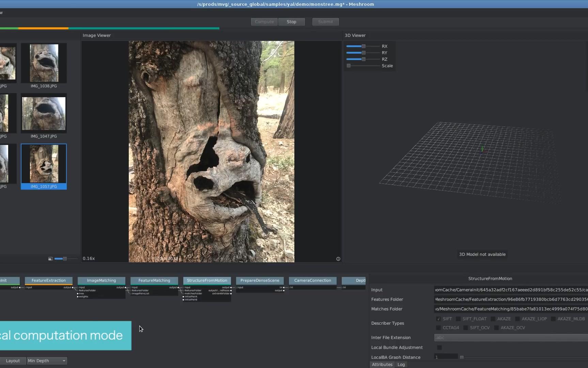Select the IMG_1047.JPG thumbnail
This screenshot has width=588, height=368.
[44, 116]
